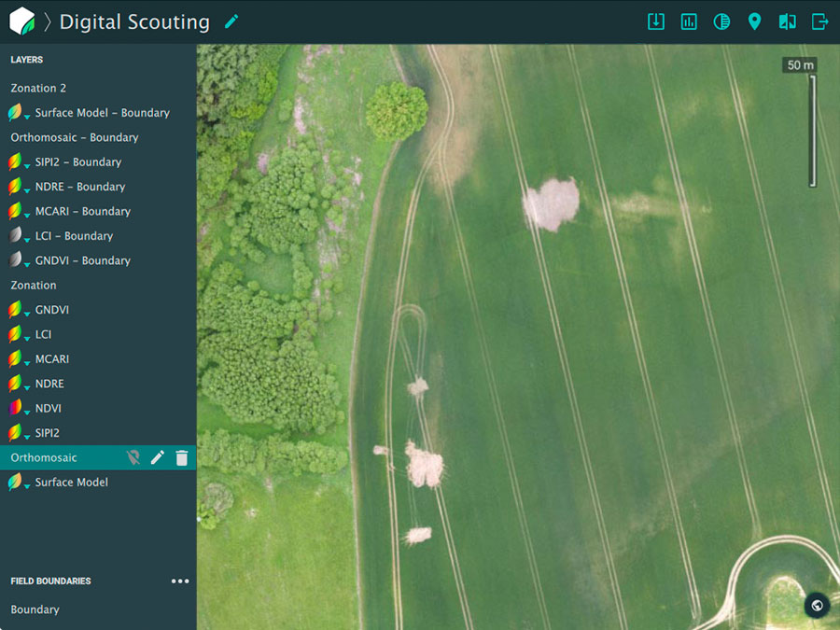
Task: Click the app logo in header
Action: point(22,21)
